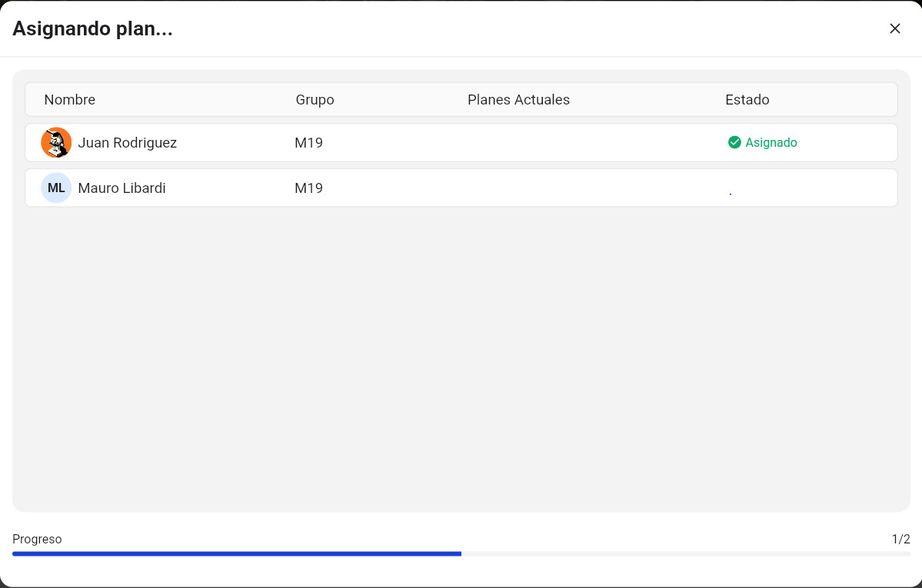
Task: Select the Grupo column header
Action: 315,100
